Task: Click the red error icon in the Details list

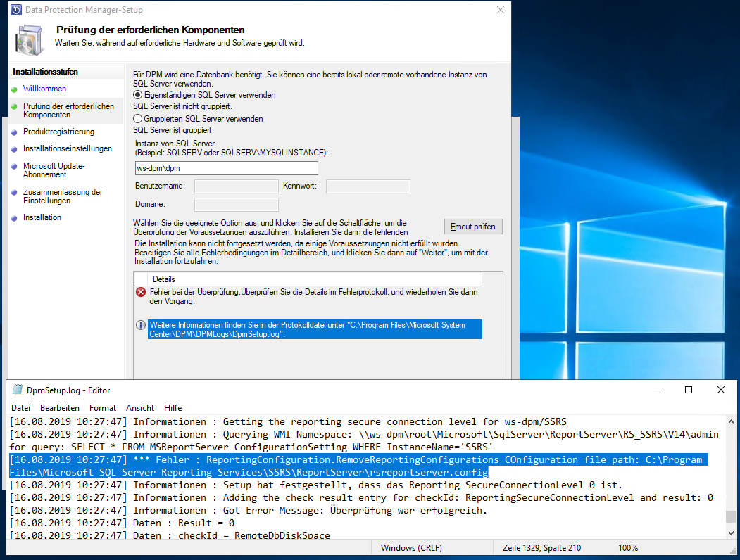Action: coord(141,292)
